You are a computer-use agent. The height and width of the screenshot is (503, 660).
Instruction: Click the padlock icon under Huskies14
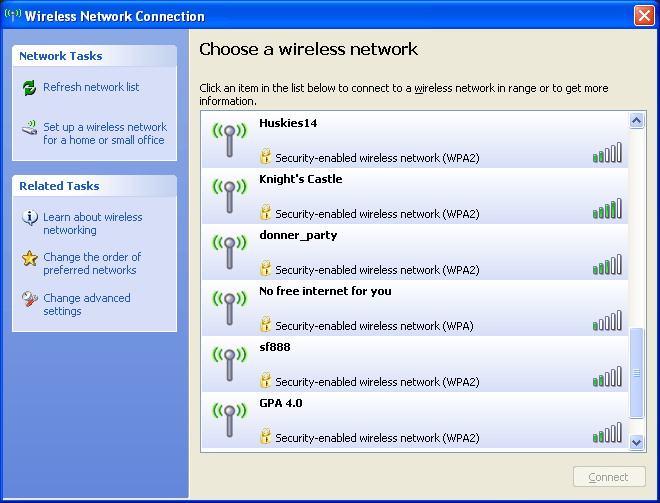[x=266, y=156]
